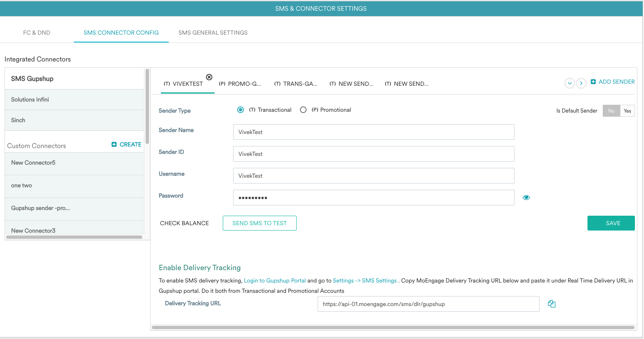Click the 'Integrated Connectors' heading

tap(38, 59)
